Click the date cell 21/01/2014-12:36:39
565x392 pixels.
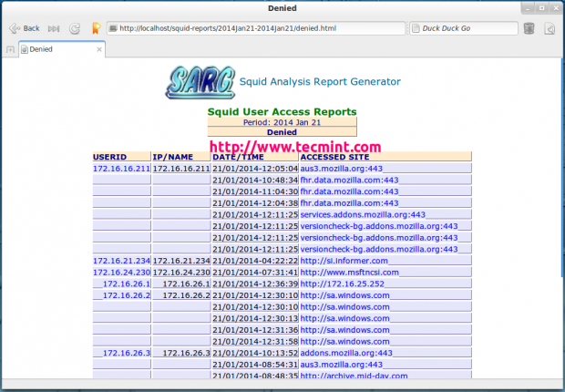(x=255, y=284)
